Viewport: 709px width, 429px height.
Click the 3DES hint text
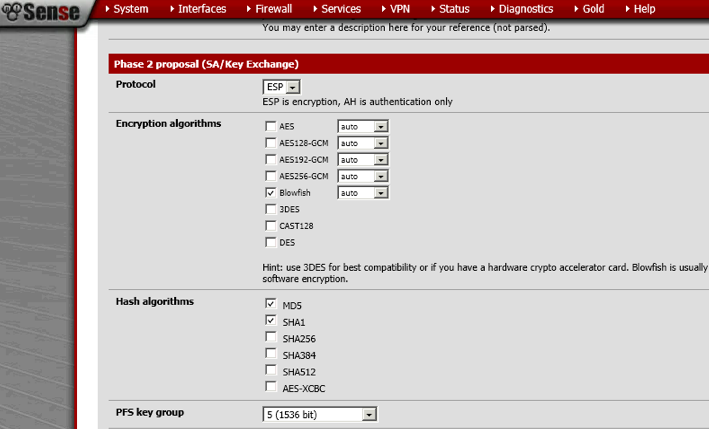click(x=486, y=273)
